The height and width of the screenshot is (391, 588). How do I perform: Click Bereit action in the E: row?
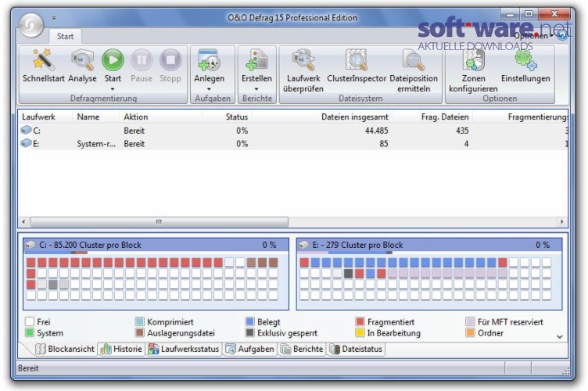click(x=134, y=144)
